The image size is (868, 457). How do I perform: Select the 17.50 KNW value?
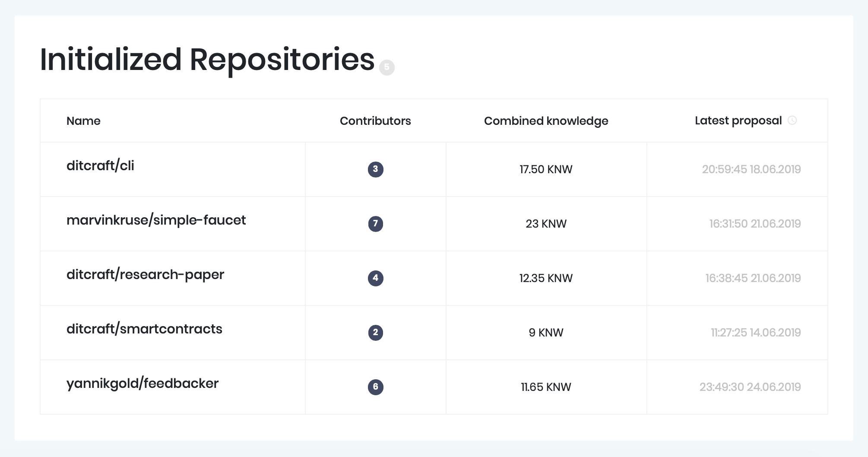(546, 169)
